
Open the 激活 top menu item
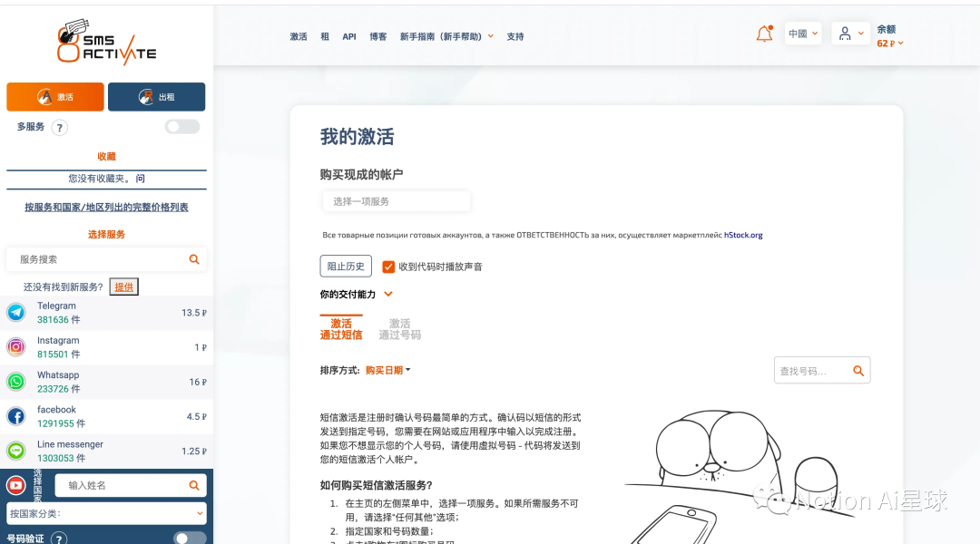point(299,37)
